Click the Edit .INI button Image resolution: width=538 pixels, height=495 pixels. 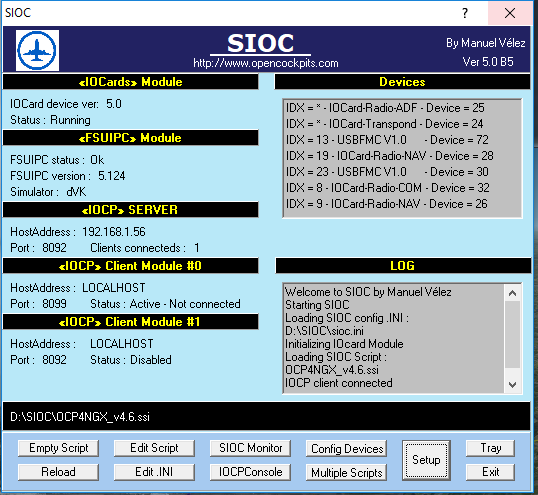pyautogui.click(x=154, y=472)
